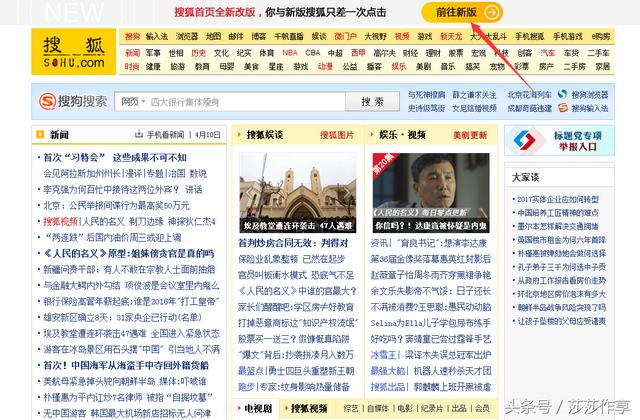Select the 电视剧 tab
The width and height of the screenshot is (640, 420).
point(255,408)
